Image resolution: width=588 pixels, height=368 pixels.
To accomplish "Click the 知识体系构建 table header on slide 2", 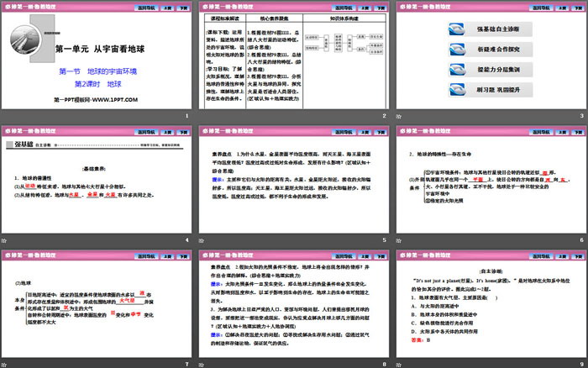I will click(x=344, y=18).
